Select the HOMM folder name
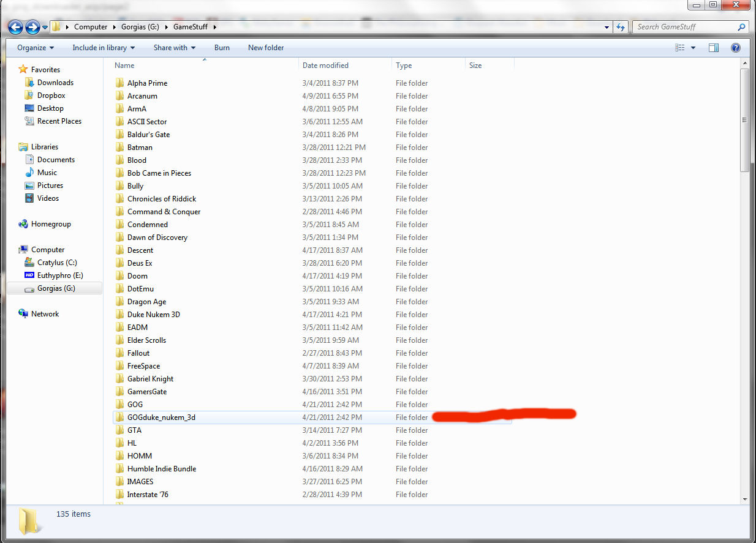756x543 pixels. pos(140,456)
